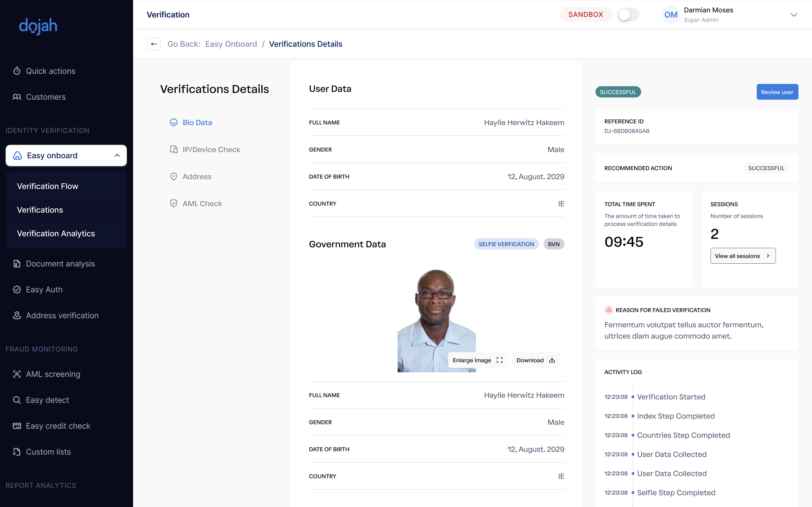812x507 pixels.
Task: Open the Darmian Moses account dropdown
Action: (793, 15)
